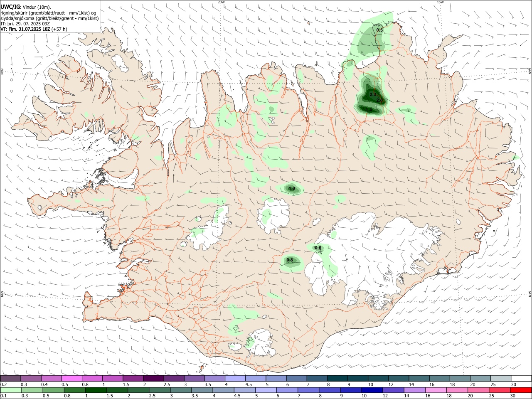The image size is (532, 399).
Task: Click the '0.1' label under bottom legend row
Action: (x=3, y=396)
